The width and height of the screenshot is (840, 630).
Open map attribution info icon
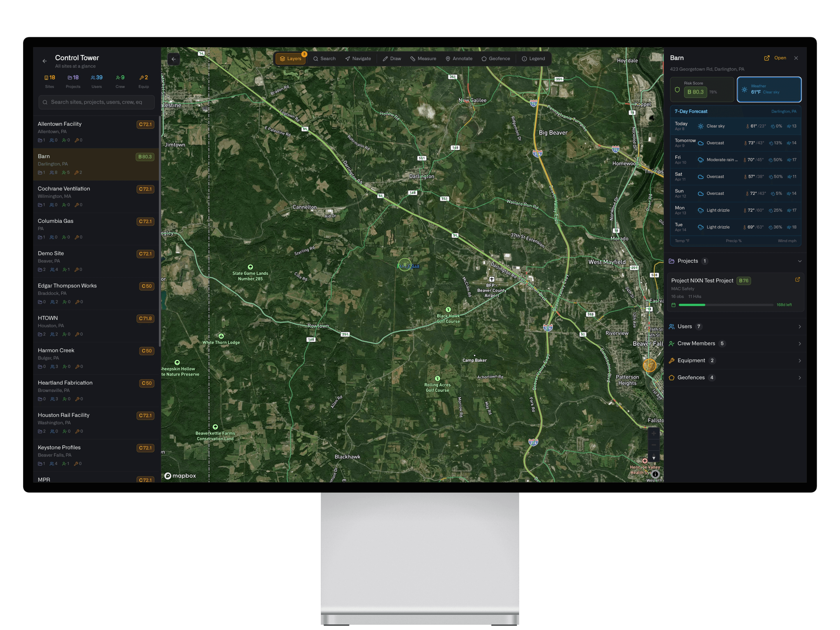pos(655,474)
